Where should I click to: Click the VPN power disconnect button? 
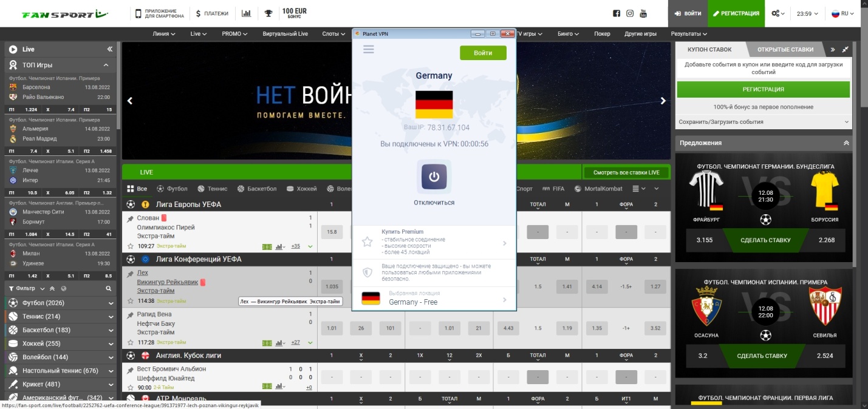434,177
